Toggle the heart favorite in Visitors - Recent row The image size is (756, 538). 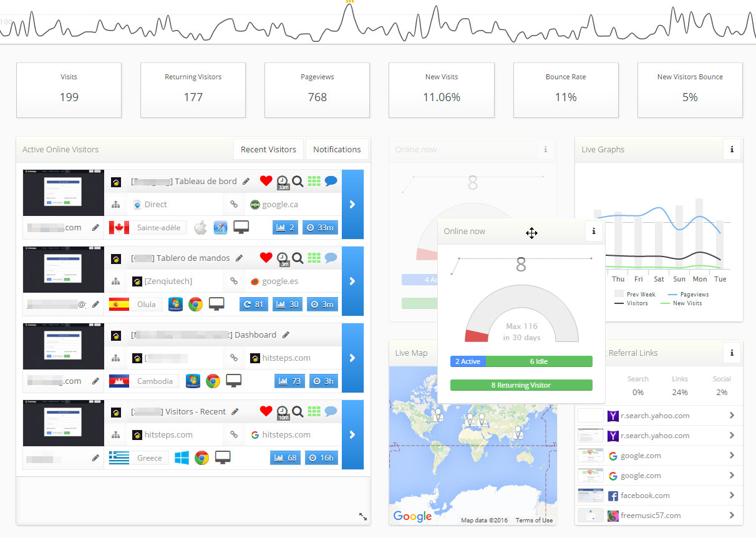point(266,411)
